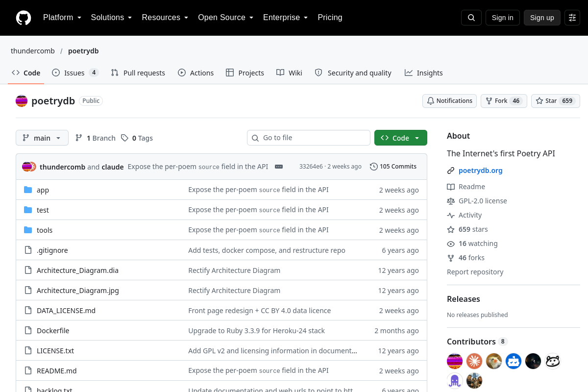The image size is (588, 392).
Task: Expand the Solutions menu
Action: 111,18
